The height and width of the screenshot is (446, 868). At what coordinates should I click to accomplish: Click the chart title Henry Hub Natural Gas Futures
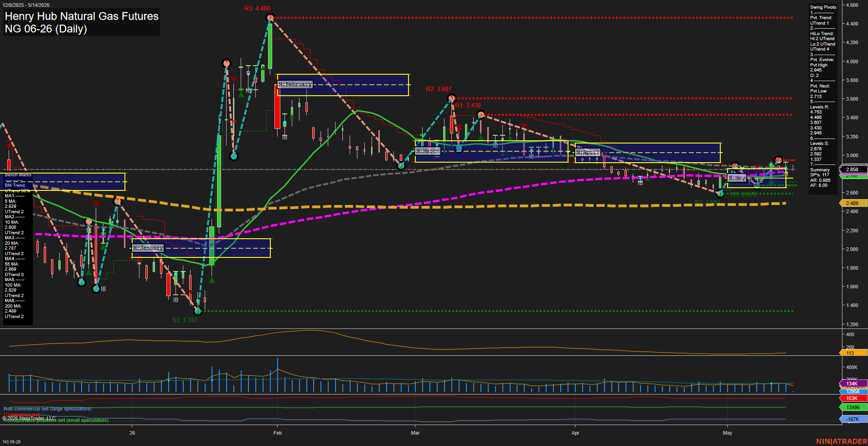coord(82,16)
